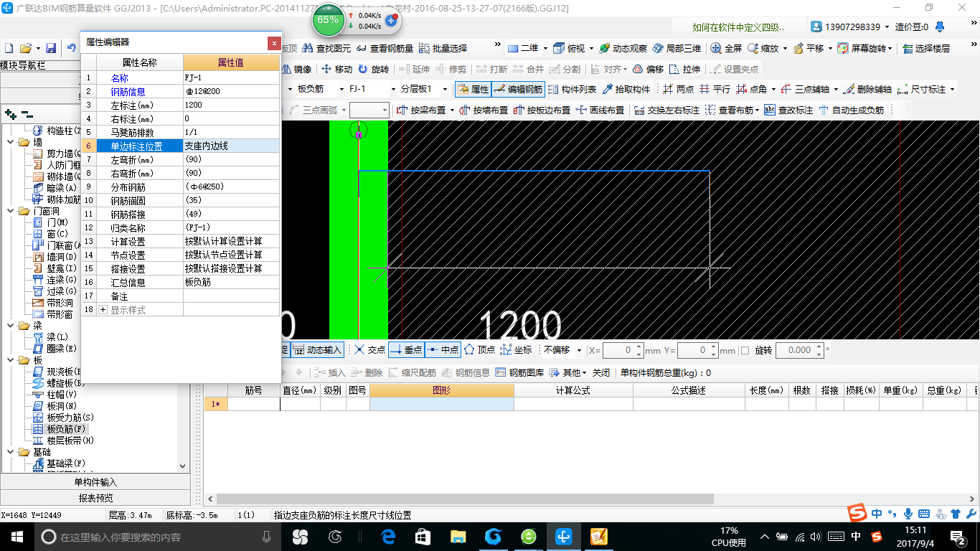Start 动态观察 dynamic orbit view
Screen dimensions: 980x551
click(x=623, y=48)
